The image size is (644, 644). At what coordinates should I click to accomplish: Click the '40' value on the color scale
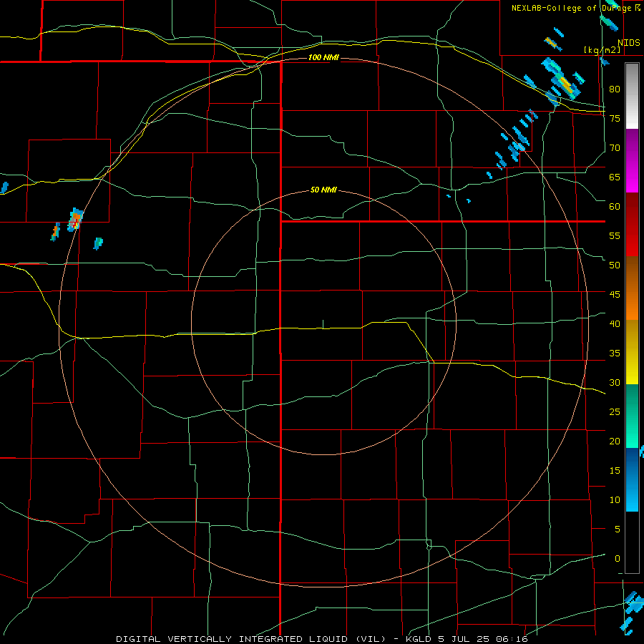[615, 323]
